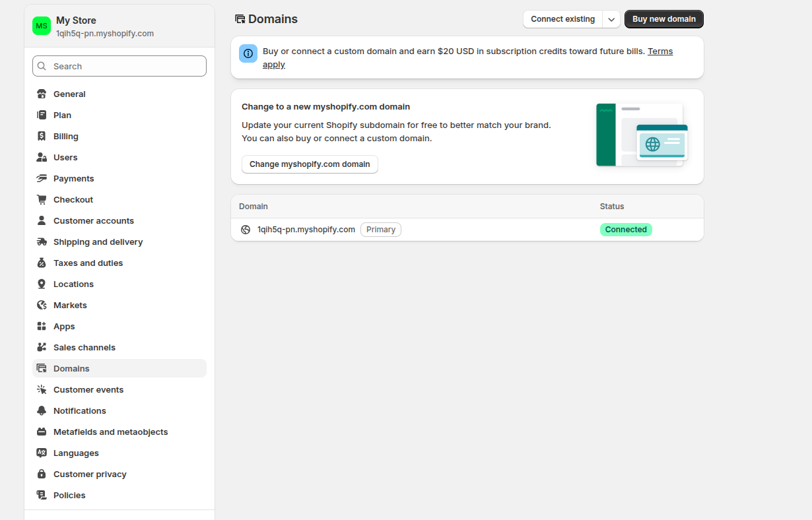This screenshot has height=520, width=812.
Task: Select Customer accounts in sidebar
Action: point(119,220)
